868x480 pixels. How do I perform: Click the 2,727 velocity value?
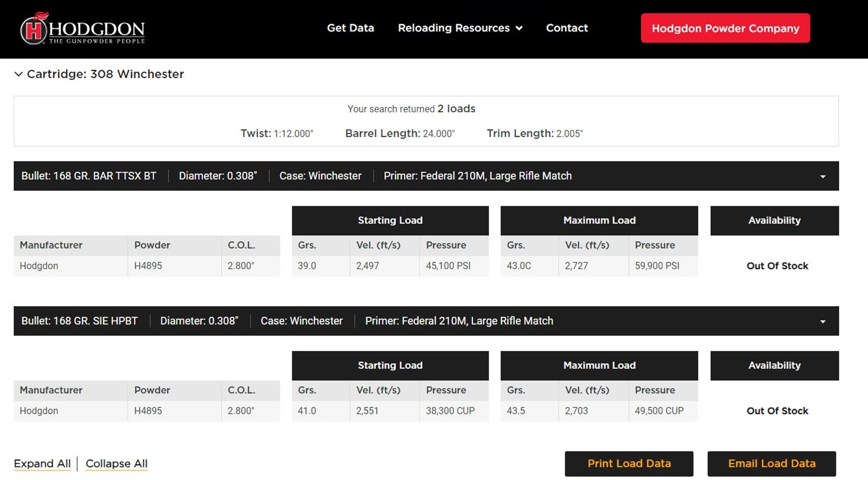pos(576,266)
